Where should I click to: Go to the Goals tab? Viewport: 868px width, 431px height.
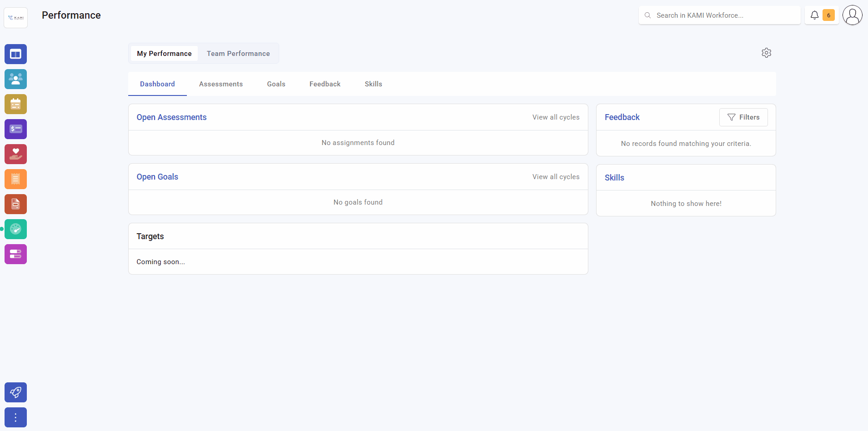276,84
